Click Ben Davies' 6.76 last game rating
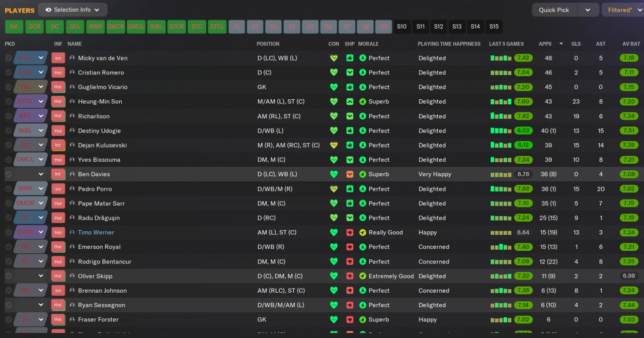 [523, 174]
